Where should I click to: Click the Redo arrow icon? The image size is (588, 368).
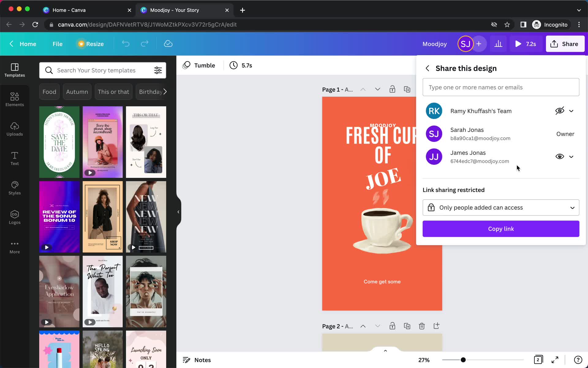tap(144, 44)
